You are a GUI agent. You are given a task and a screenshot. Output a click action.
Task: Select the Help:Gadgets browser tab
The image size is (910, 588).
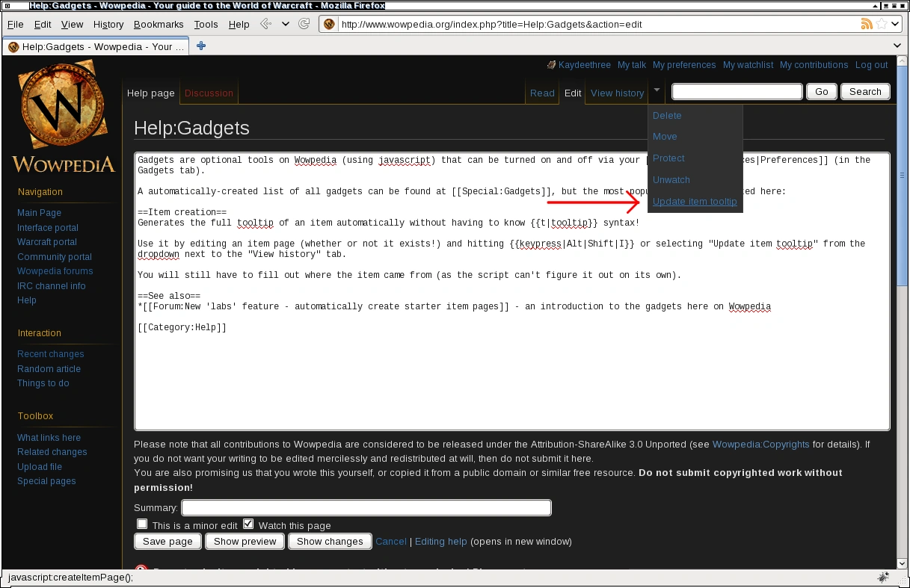click(x=96, y=46)
